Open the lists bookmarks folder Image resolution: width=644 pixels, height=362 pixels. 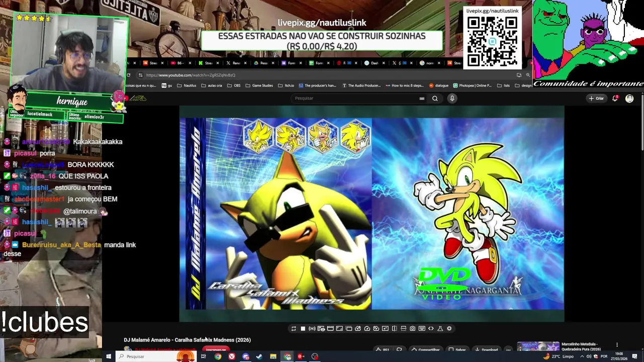(504, 85)
